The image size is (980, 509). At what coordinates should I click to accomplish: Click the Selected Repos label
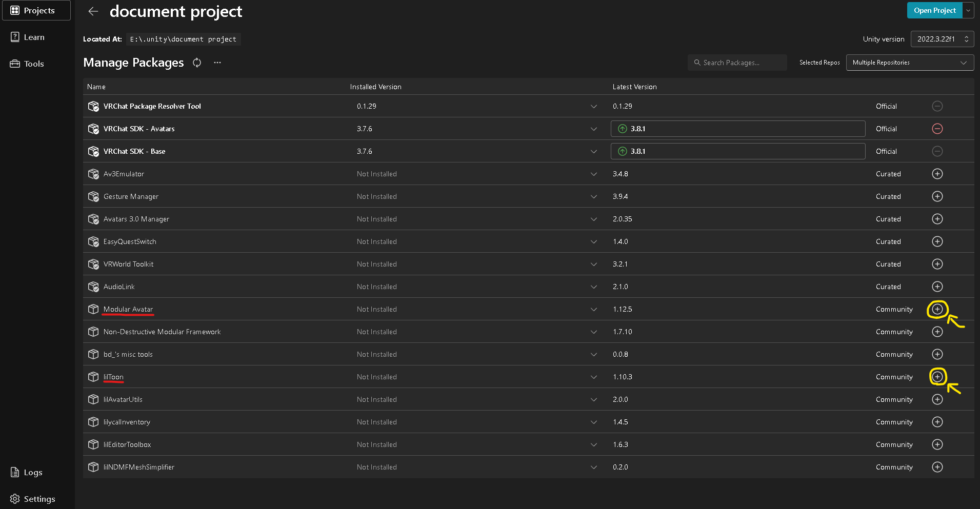coord(819,63)
